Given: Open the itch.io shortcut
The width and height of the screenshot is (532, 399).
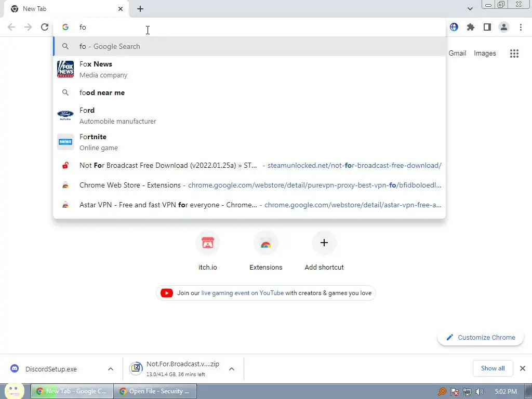Looking at the screenshot, I should (x=208, y=251).
